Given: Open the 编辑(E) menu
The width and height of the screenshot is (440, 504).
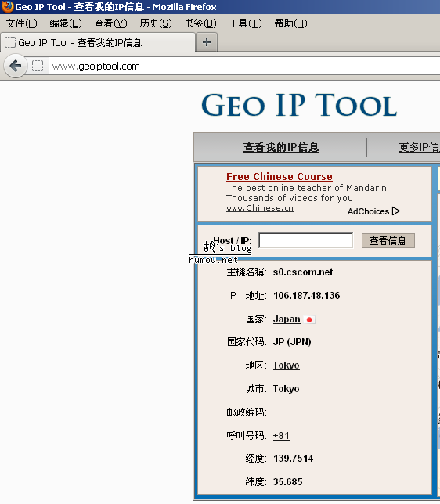Looking at the screenshot, I should (x=66, y=23).
